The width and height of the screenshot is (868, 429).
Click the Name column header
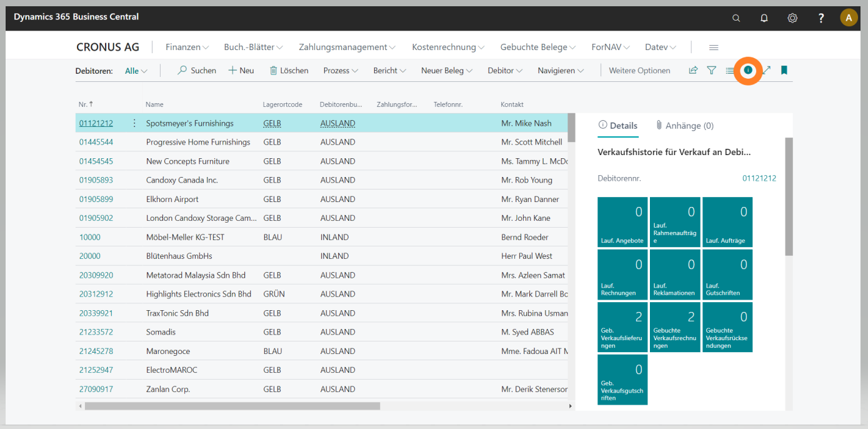(x=154, y=104)
